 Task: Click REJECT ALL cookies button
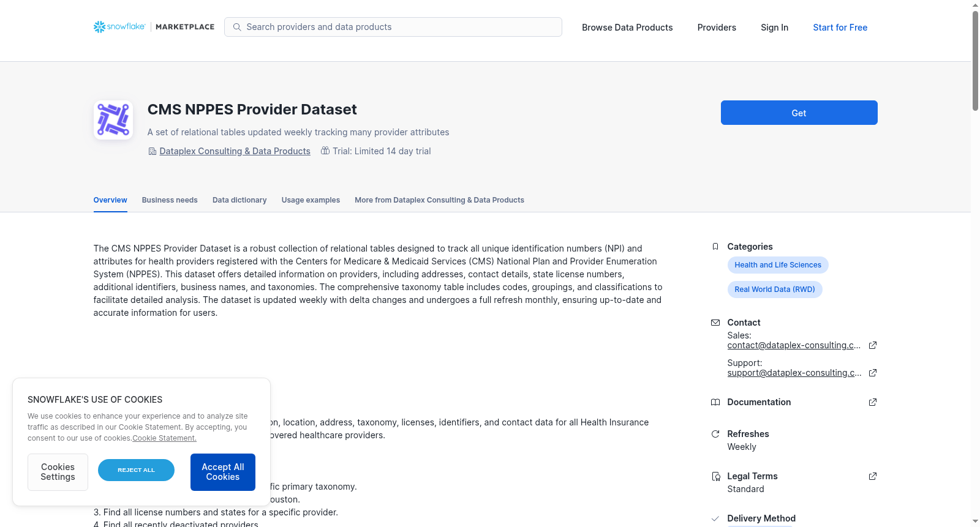click(136, 470)
